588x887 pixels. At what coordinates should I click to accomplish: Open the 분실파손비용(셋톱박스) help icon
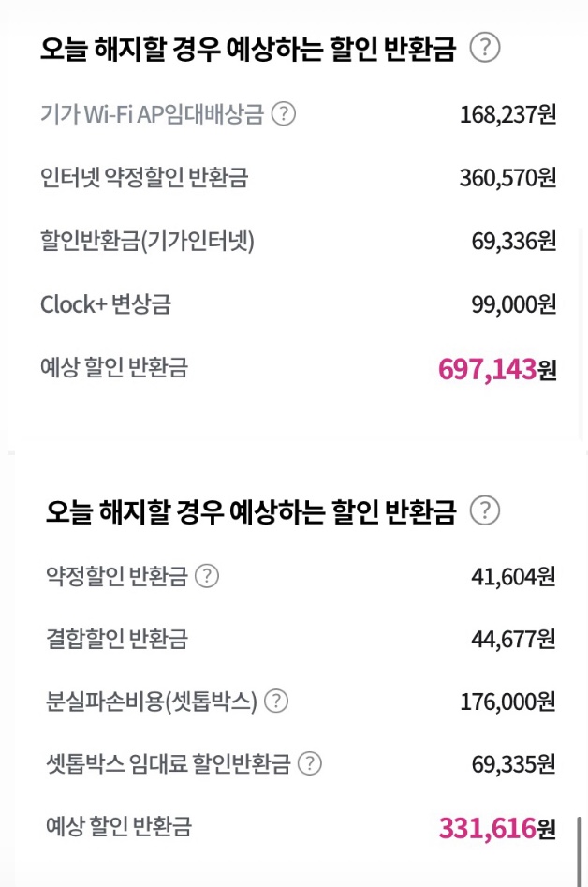[276, 701]
